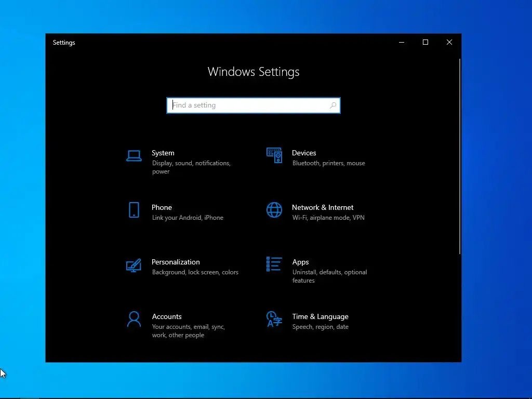Open the Network & Internet title
The height and width of the screenshot is (399, 532).
[x=323, y=207]
